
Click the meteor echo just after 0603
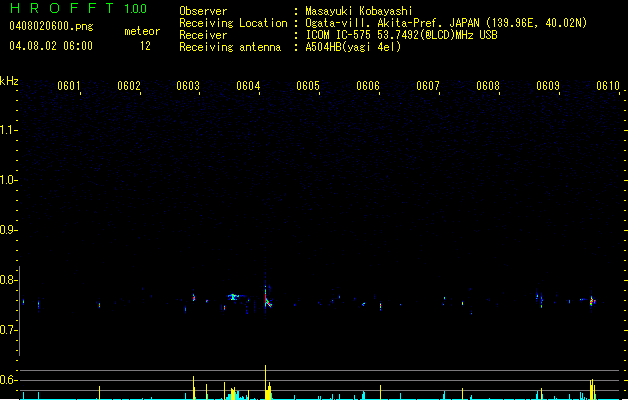coord(194,297)
